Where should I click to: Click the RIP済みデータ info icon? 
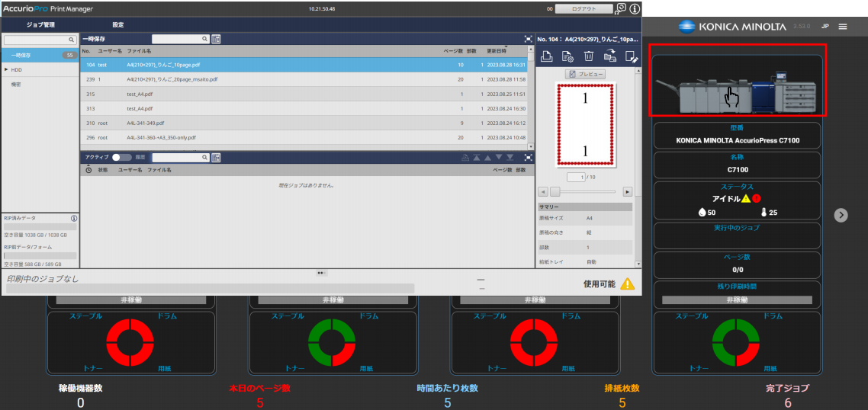click(74, 219)
